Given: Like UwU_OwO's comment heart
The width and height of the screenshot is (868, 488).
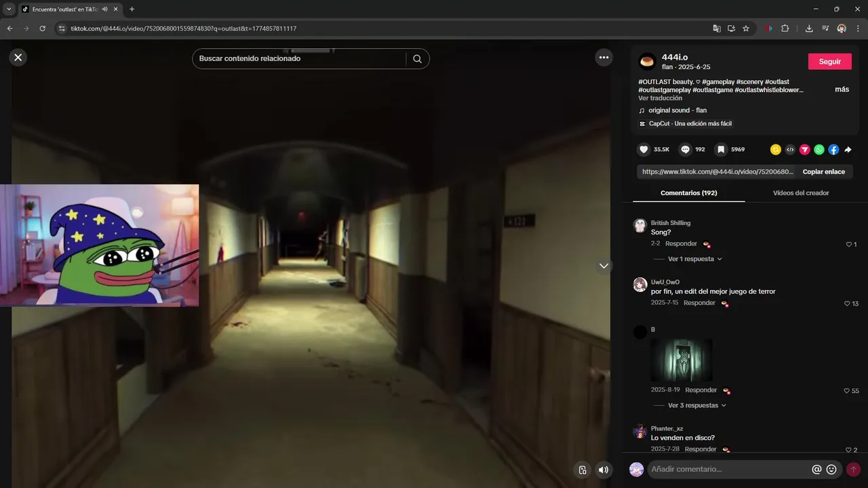Looking at the screenshot, I should tap(847, 304).
